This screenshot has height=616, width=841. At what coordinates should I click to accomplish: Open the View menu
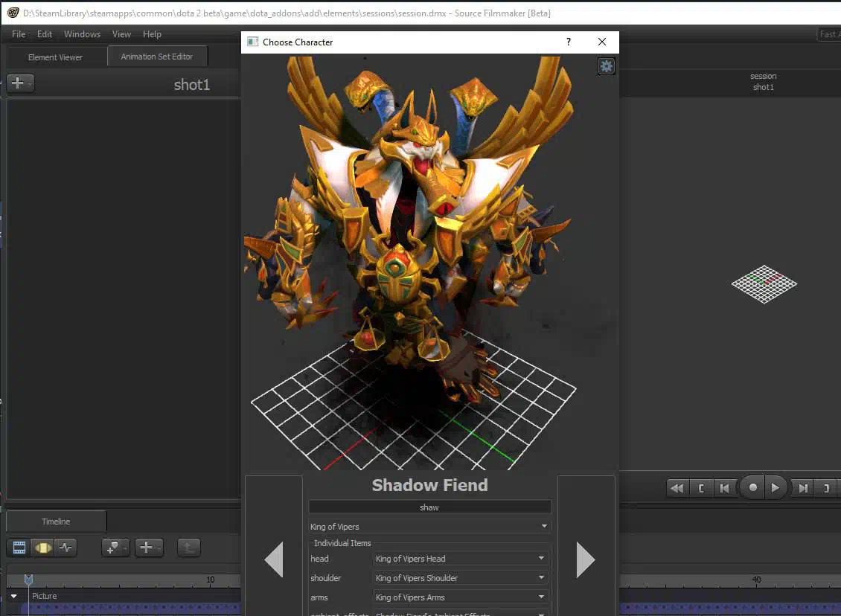coord(121,33)
